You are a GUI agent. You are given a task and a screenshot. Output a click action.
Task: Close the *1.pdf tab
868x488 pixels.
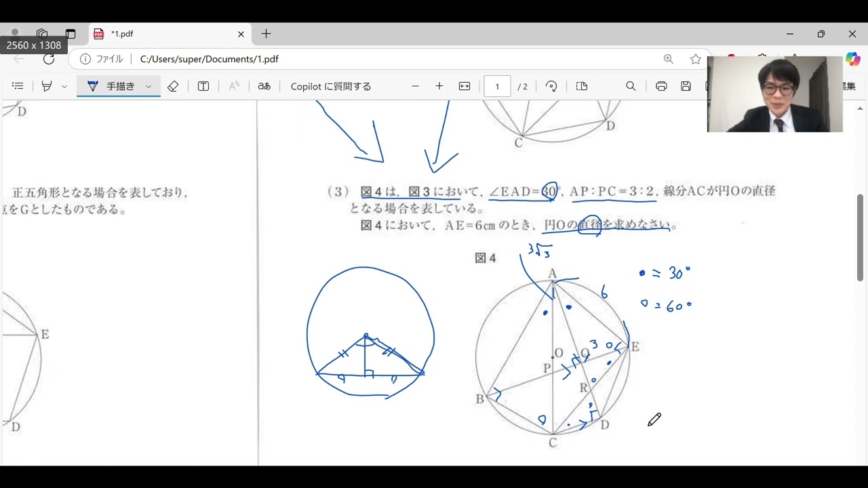tap(241, 34)
